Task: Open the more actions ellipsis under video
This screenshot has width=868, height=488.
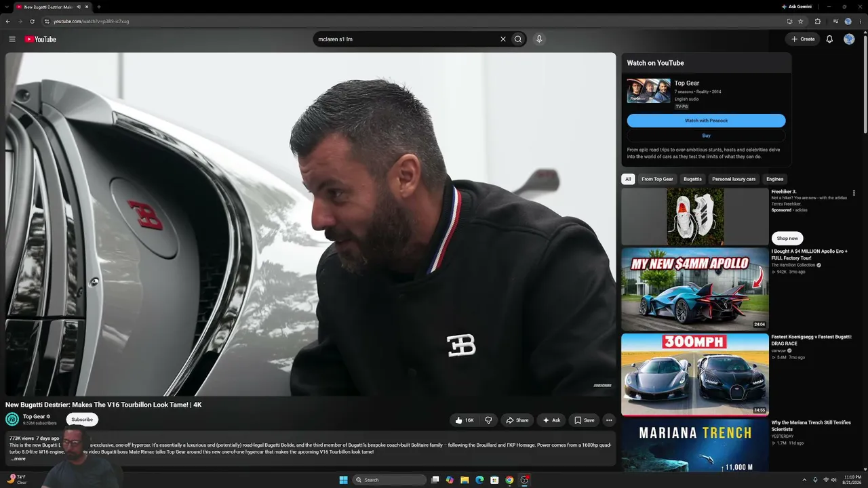Action: tap(609, 420)
